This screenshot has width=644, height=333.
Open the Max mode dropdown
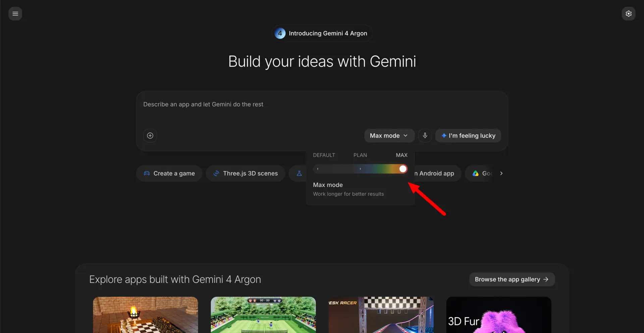coord(389,136)
